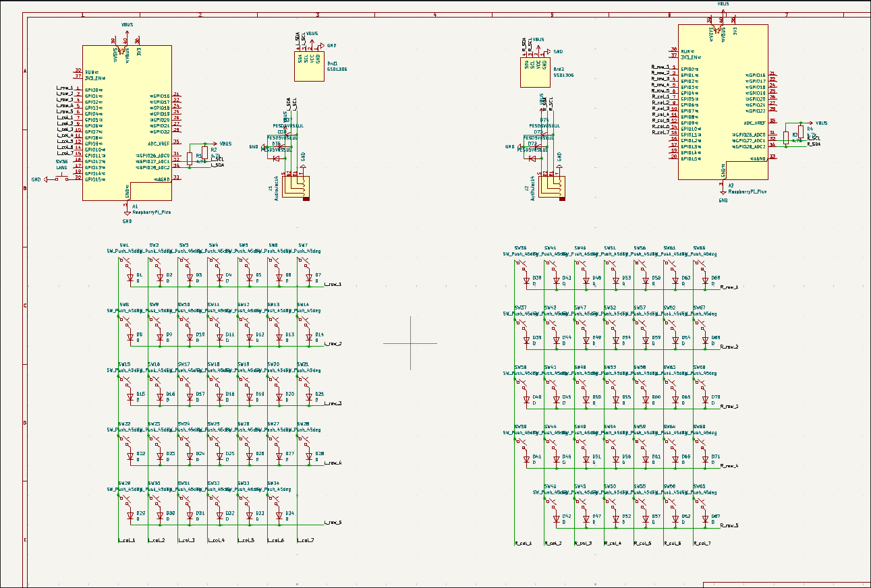
Task: Select the J1 AudioJack4 connector symbol
Action: (x=296, y=187)
